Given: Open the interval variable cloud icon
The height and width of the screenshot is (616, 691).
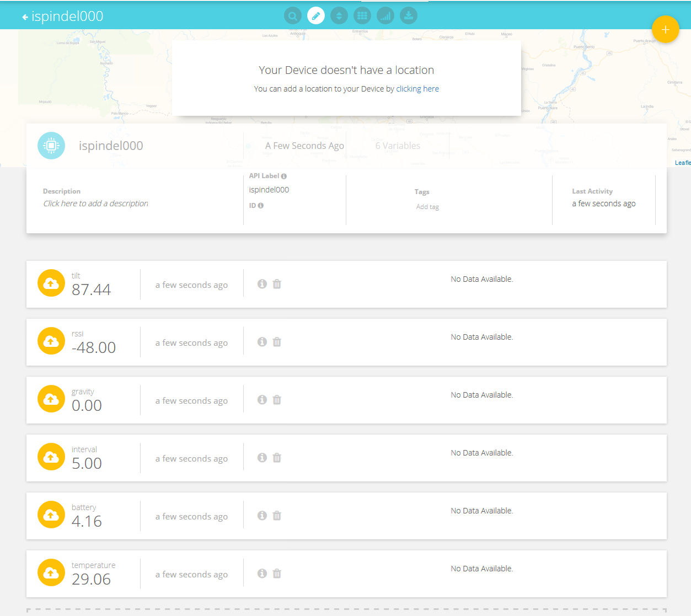Looking at the screenshot, I should pyautogui.click(x=51, y=457).
